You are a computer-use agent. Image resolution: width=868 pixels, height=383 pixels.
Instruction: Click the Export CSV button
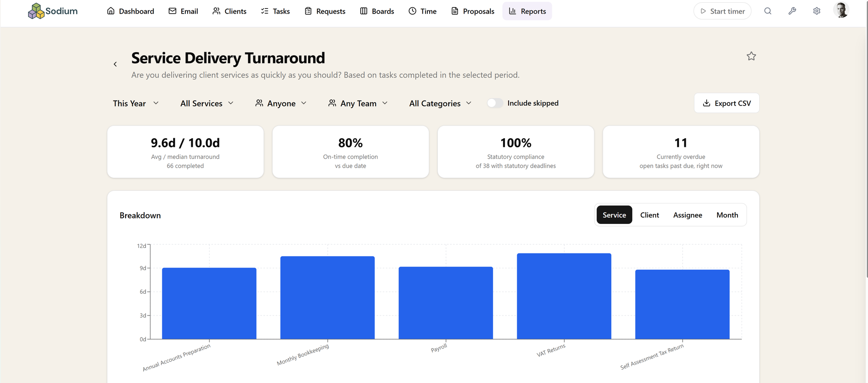(x=727, y=103)
